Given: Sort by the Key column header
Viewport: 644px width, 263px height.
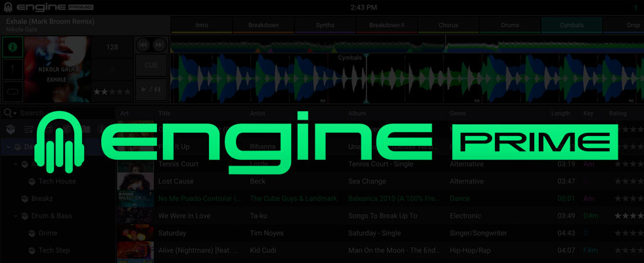Looking at the screenshot, I should click(x=588, y=113).
